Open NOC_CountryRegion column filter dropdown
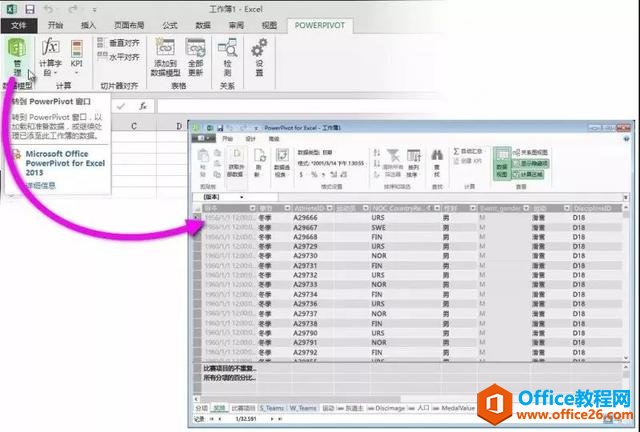640x432 pixels. click(437, 208)
